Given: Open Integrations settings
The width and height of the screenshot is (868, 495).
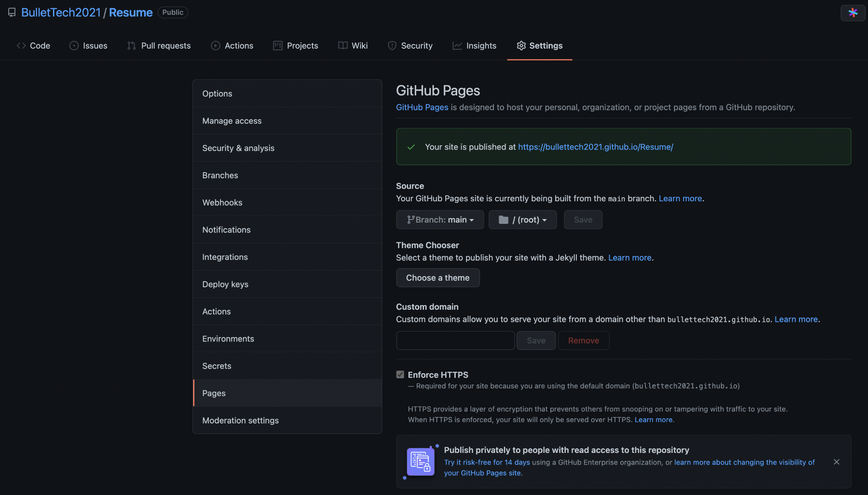Looking at the screenshot, I should [287, 257].
